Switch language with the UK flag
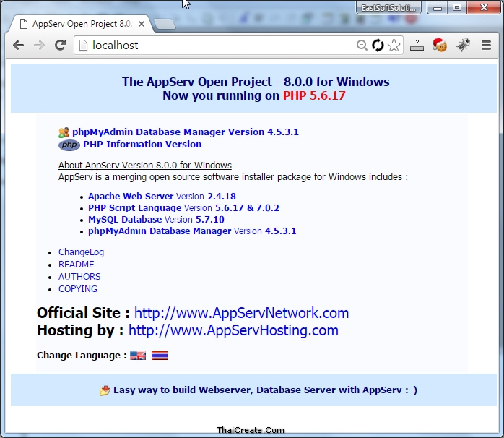The height and width of the screenshot is (438, 504). pyautogui.click(x=138, y=356)
